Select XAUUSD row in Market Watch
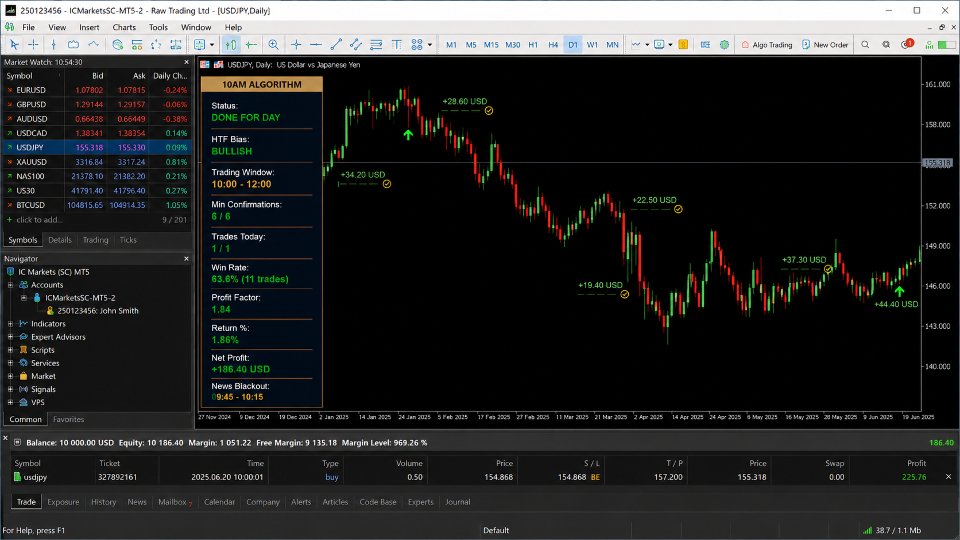The width and height of the screenshot is (960, 540). tap(97, 162)
